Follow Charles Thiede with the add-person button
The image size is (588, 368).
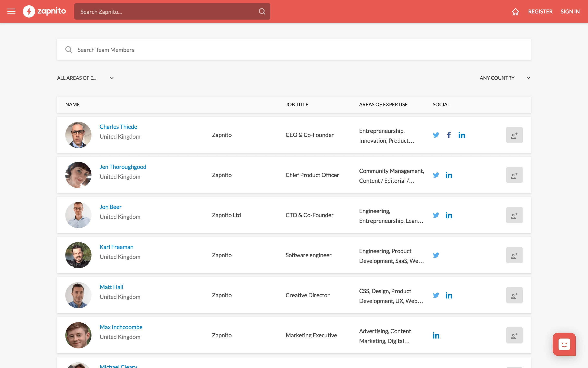point(514,135)
